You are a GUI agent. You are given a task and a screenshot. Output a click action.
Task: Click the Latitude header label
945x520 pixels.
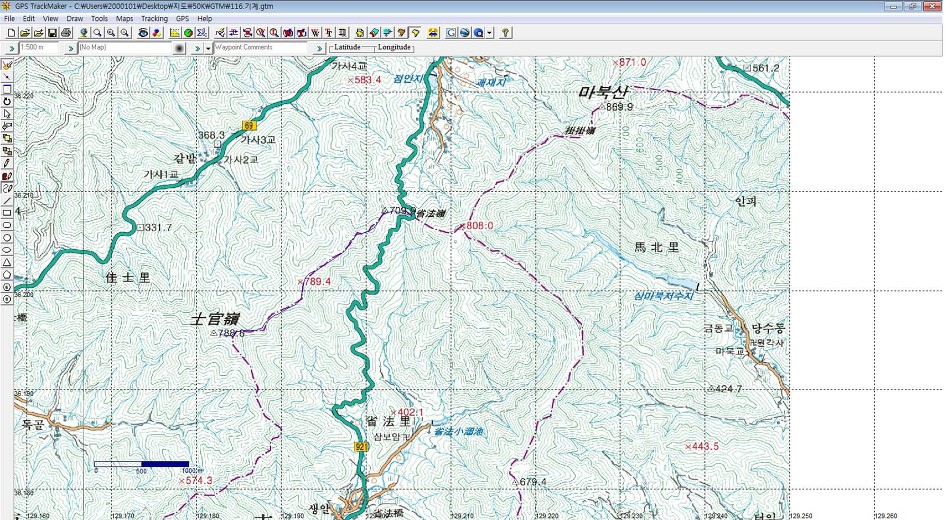point(348,47)
